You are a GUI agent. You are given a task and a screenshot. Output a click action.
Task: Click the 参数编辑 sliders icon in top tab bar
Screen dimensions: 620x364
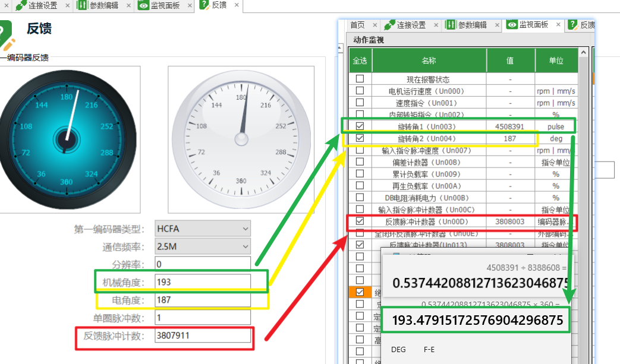pyautogui.click(x=81, y=6)
